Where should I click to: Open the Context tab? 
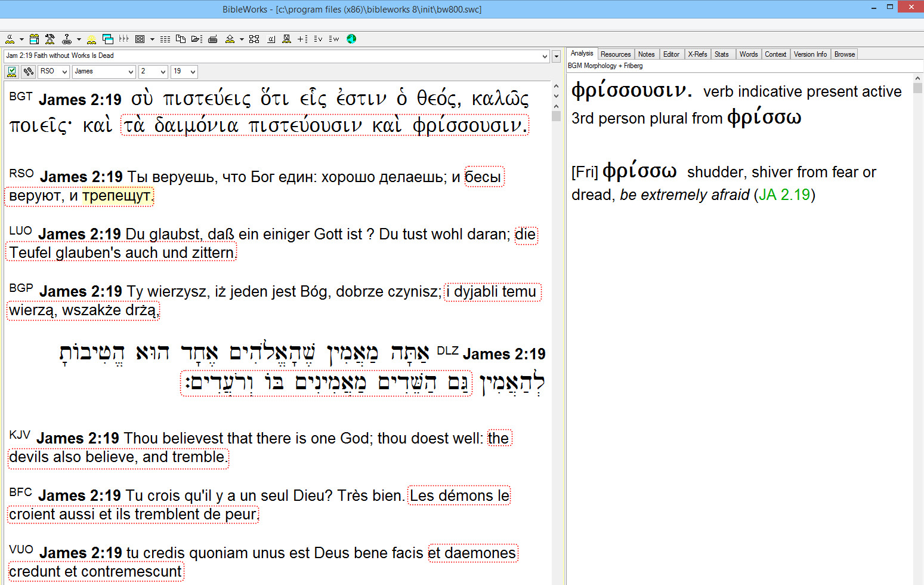coord(775,54)
